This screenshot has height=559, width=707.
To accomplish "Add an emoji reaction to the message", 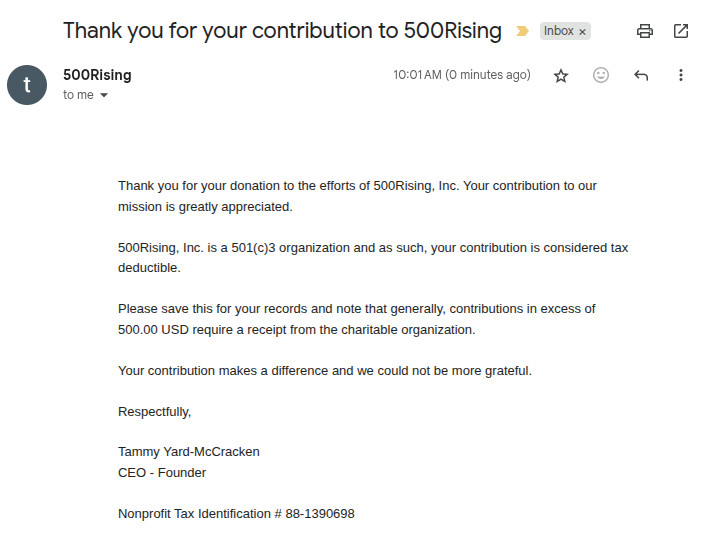I will point(601,75).
